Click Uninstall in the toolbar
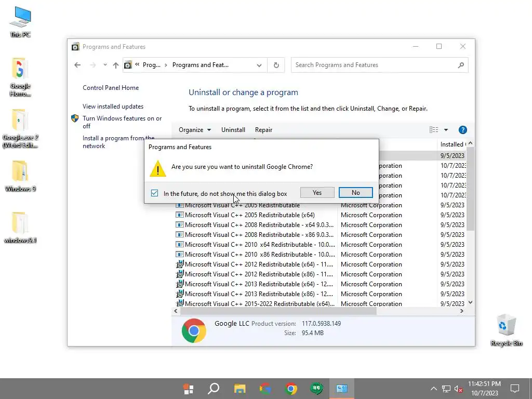This screenshot has height=399, width=532. (x=233, y=129)
